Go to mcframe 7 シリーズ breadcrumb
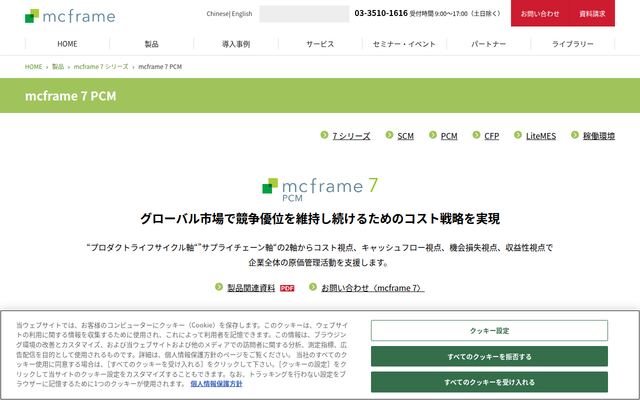This screenshot has width=640, height=400. [x=101, y=67]
